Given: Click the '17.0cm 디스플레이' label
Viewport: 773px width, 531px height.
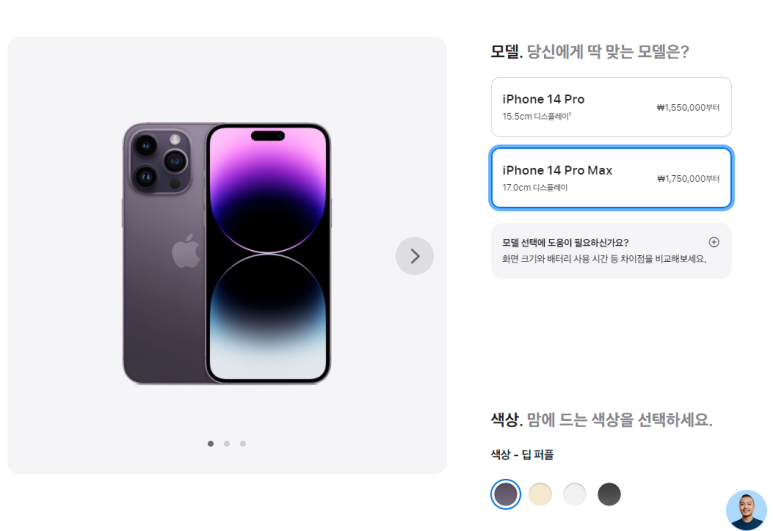Looking at the screenshot, I should click(x=535, y=187).
